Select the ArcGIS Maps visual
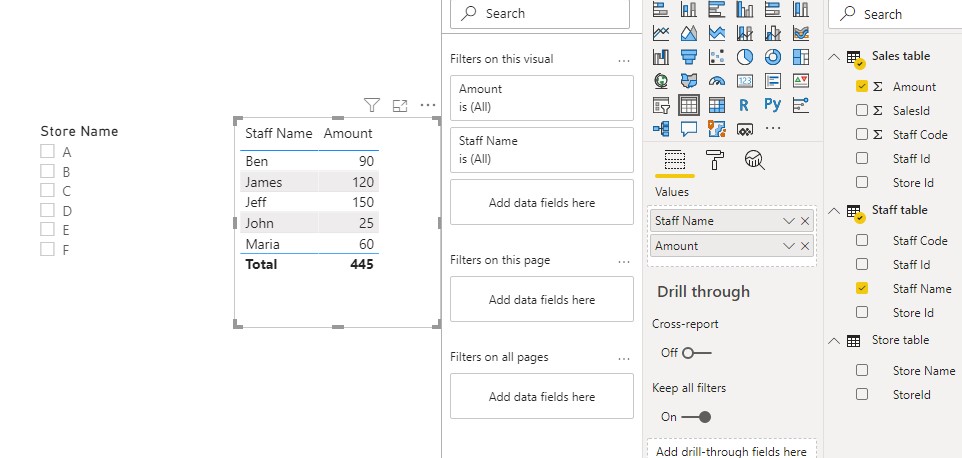The image size is (962, 458). (717, 129)
